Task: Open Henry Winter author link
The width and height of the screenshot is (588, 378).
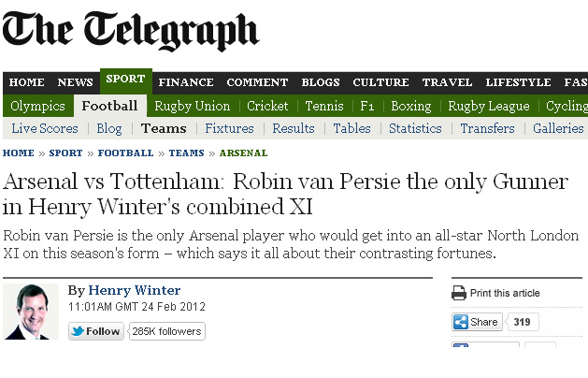Action: [x=135, y=290]
